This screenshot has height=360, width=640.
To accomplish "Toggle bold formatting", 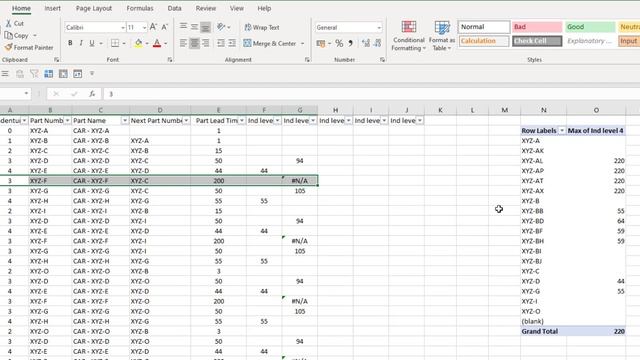I will (x=70, y=43).
